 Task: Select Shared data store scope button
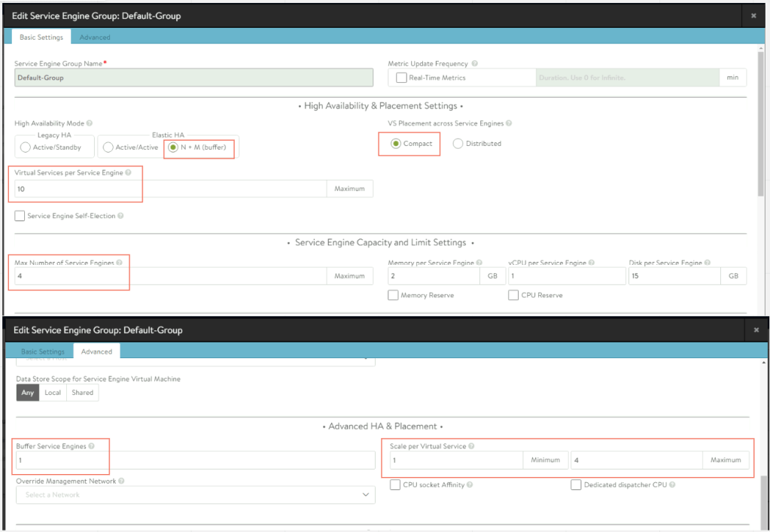(82, 392)
